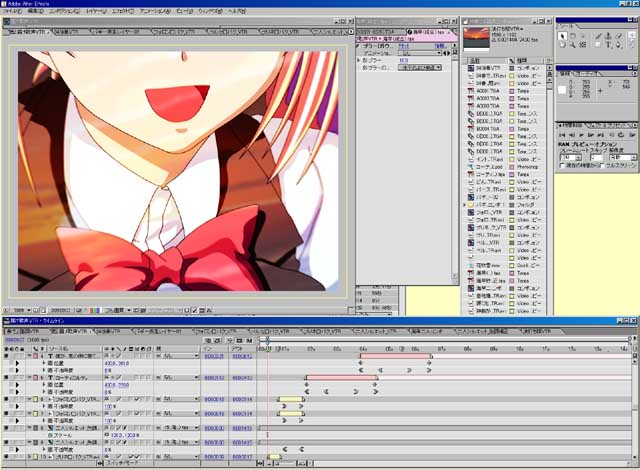
Task: Open RAM preview frame rate dropdown
Action: pos(571,157)
